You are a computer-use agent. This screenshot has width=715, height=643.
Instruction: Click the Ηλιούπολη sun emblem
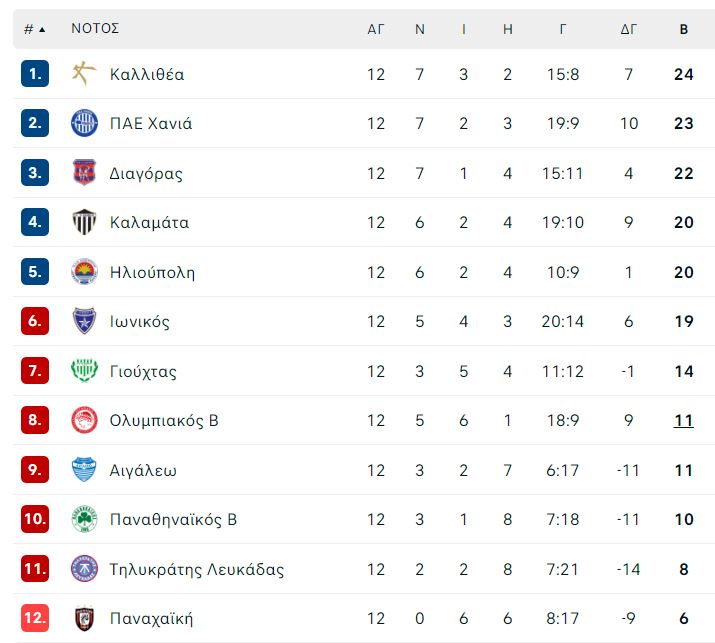[x=84, y=271]
